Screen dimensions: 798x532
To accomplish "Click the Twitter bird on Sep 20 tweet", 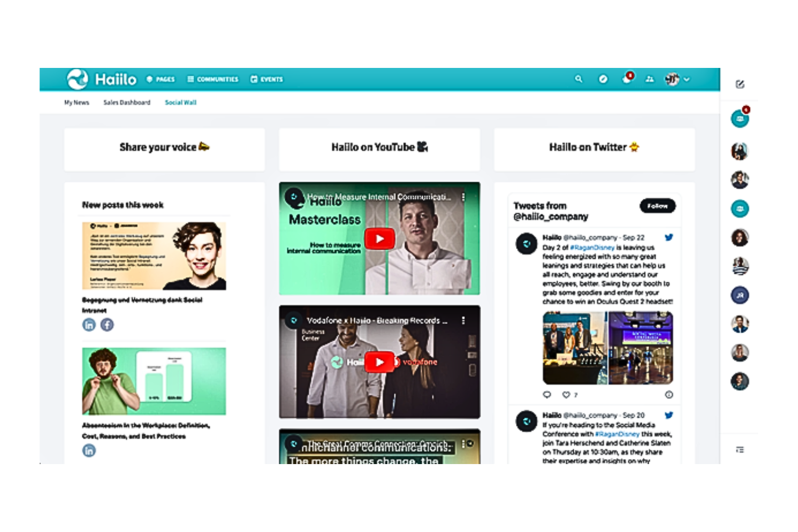I will (x=669, y=415).
